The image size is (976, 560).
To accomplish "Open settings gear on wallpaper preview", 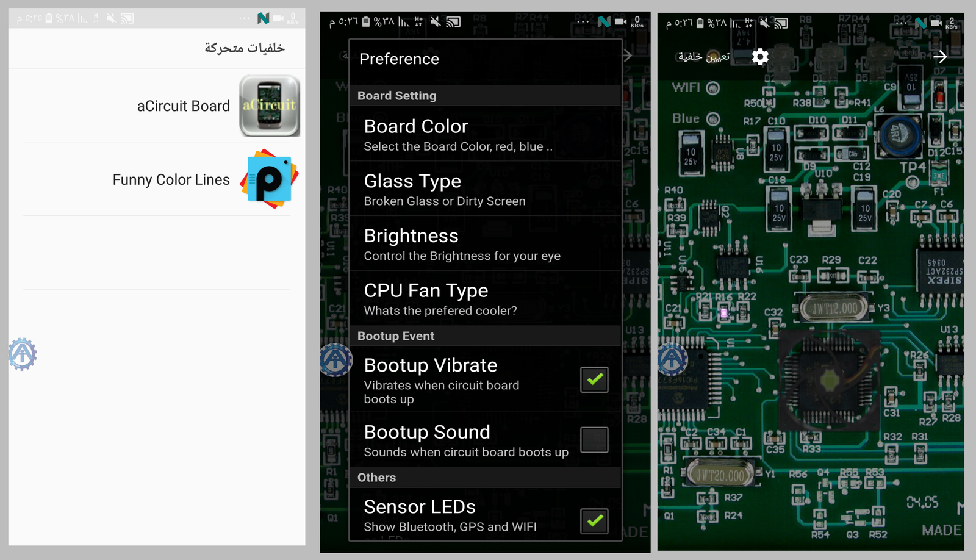I will (x=759, y=57).
